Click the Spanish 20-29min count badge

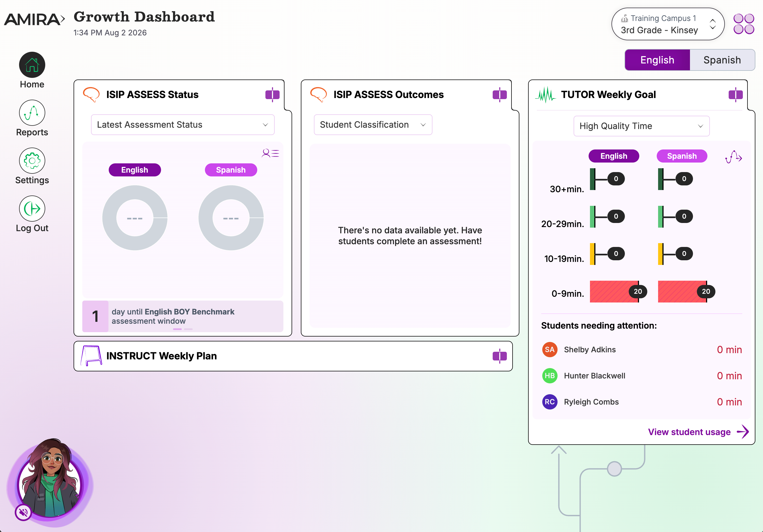coord(684,216)
